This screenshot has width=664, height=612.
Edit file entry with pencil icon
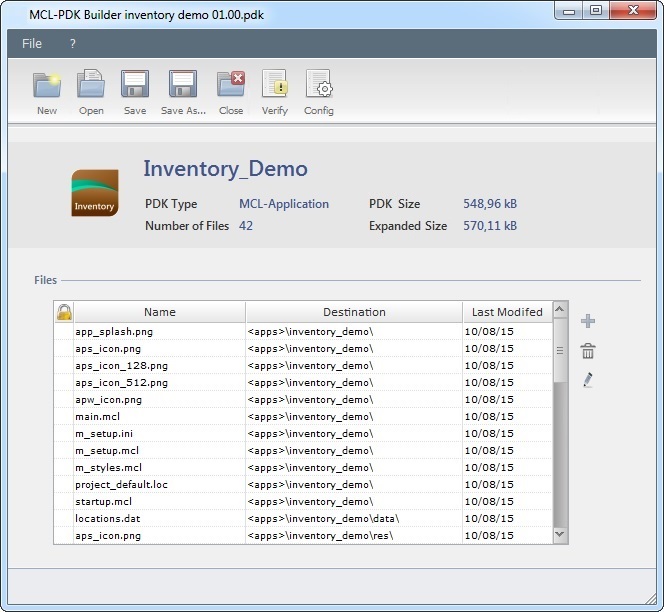(x=588, y=380)
